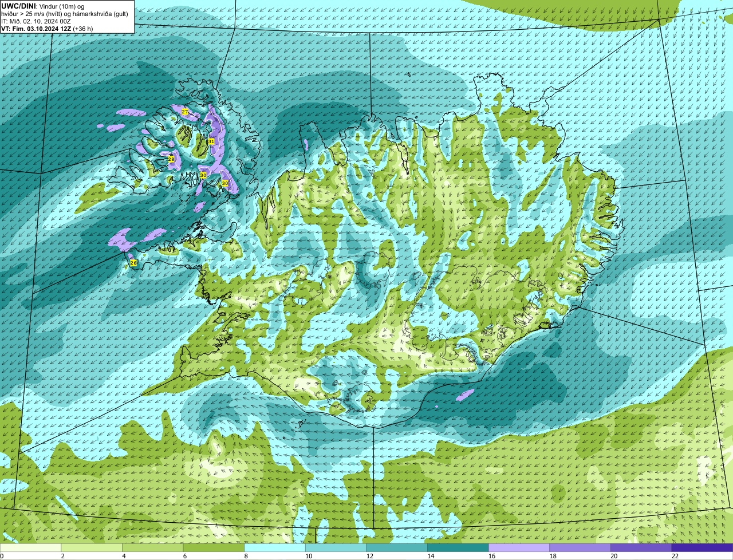The width and height of the screenshot is (733, 560).
Task: Click the purple strong-wind patch off the south coast
Action: pos(466,395)
